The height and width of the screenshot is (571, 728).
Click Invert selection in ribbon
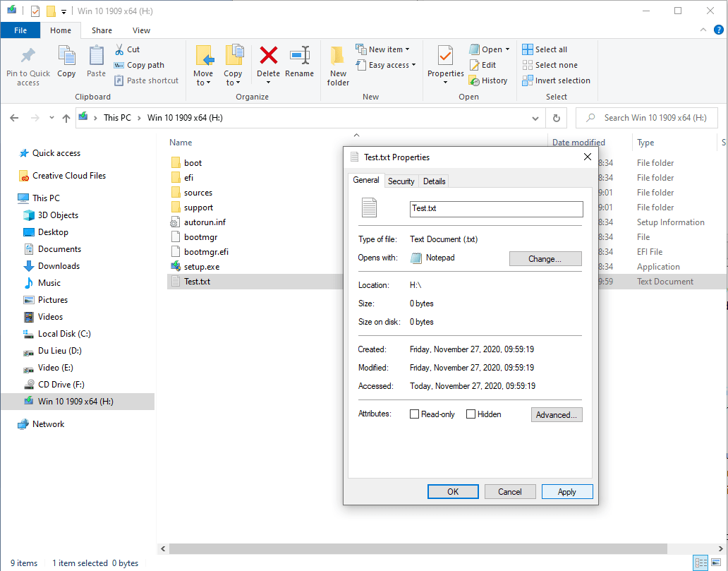(x=556, y=80)
